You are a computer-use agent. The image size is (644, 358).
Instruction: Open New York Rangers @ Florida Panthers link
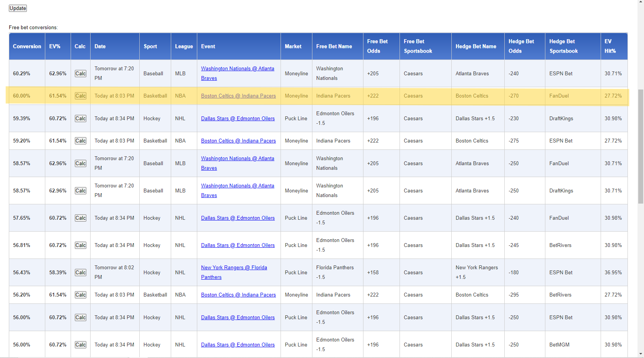[234, 272]
